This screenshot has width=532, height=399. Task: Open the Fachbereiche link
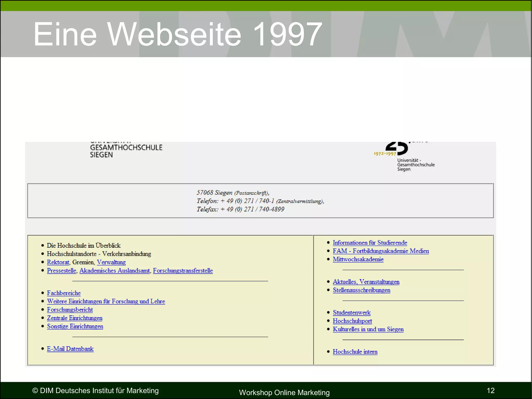pos(64,293)
